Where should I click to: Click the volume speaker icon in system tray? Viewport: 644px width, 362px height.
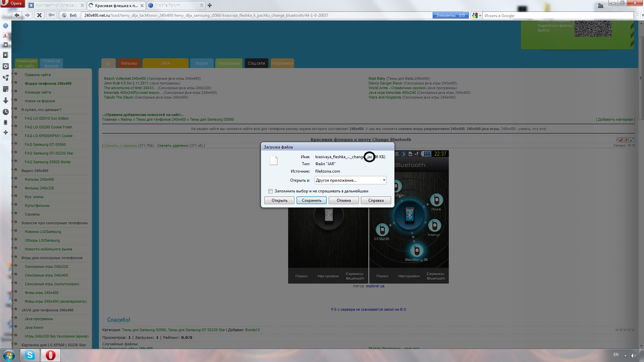coord(633,356)
